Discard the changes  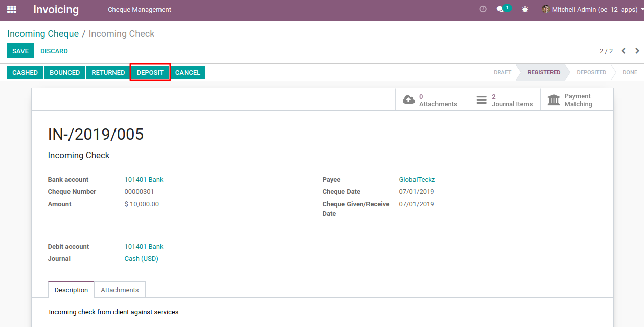tap(54, 51)
